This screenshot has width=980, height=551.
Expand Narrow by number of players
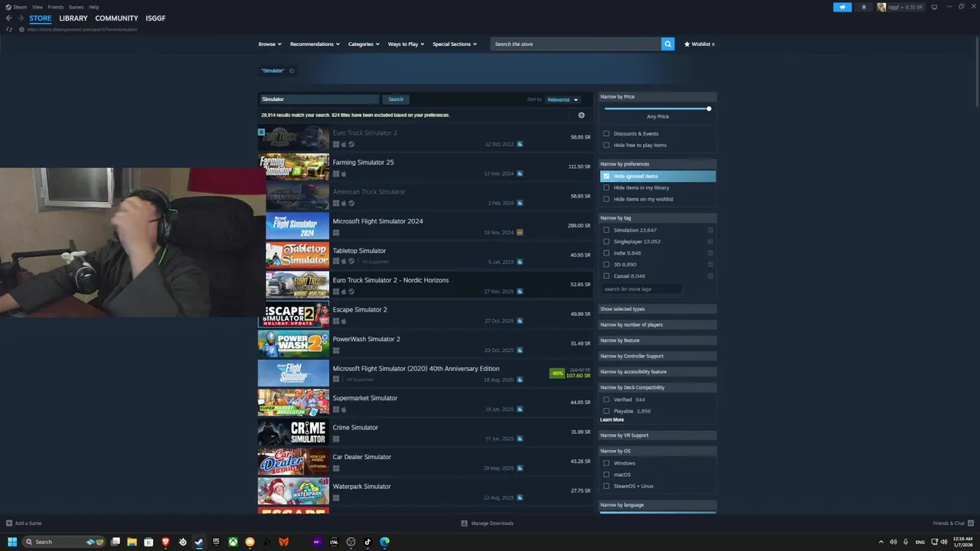pyautogui.click(x=657, y=324)
